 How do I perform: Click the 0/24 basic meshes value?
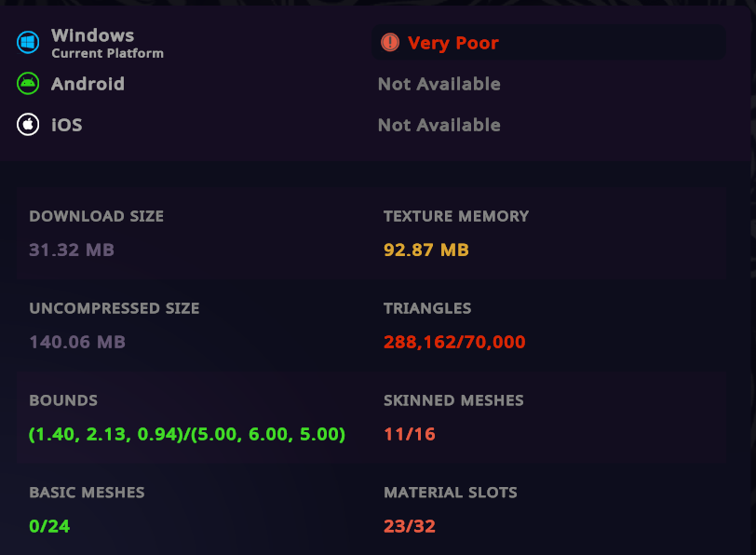pos(49,526)
